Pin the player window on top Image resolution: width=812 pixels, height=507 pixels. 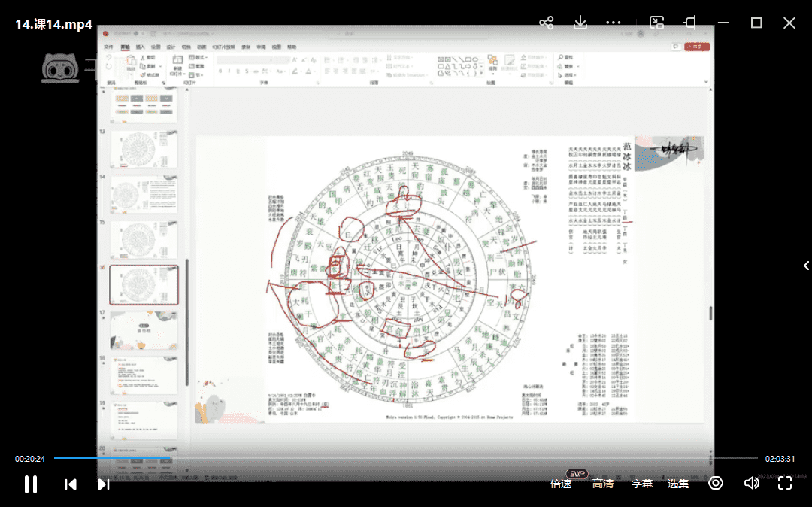689,23
